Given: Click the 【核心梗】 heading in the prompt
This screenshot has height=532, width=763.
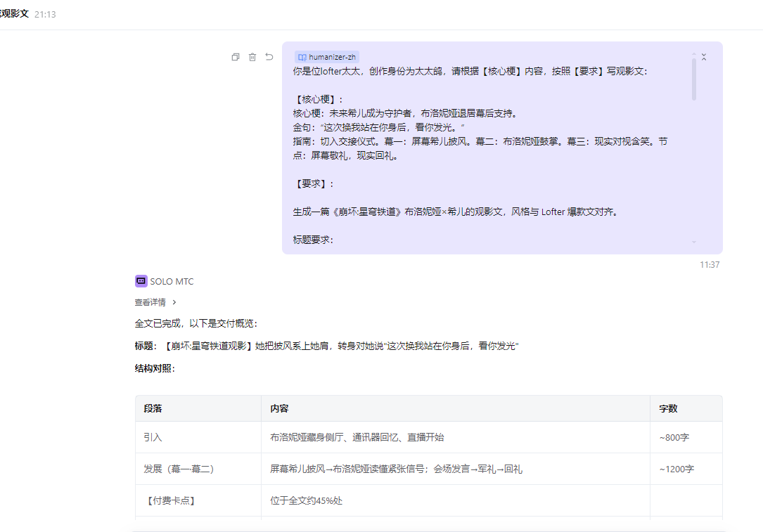Looking at the screenshot, I should coord(319,99).
